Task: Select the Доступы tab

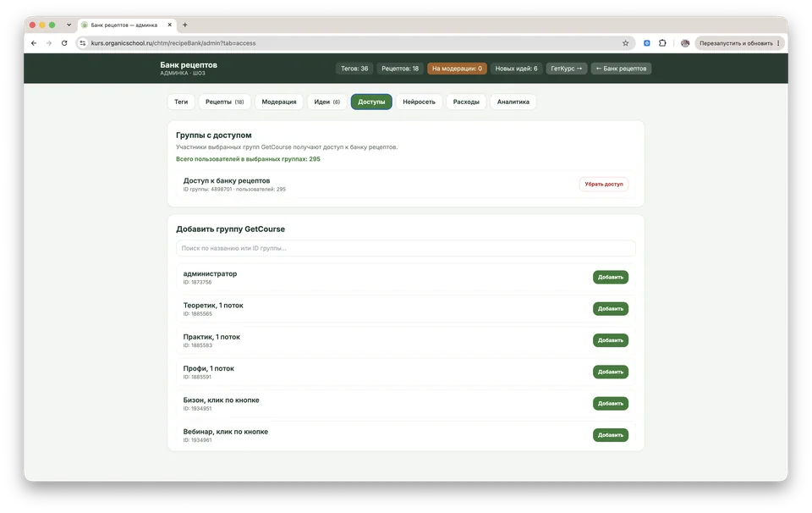Action: point(371,102)
